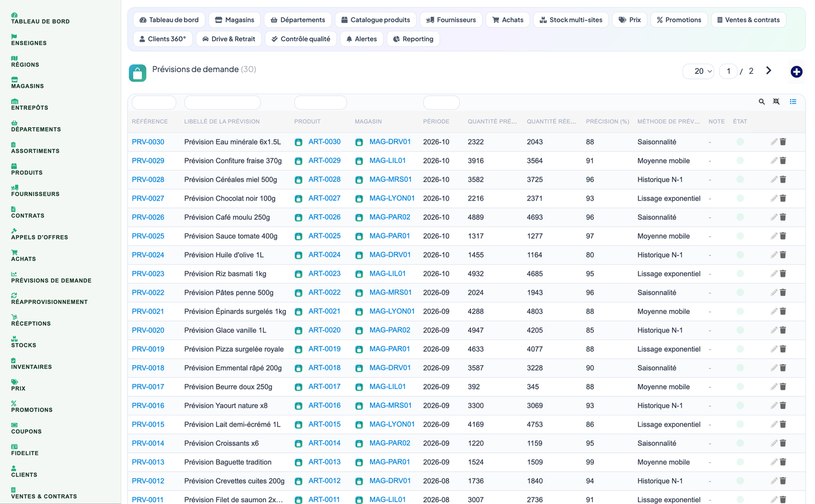
Task: Open the Catalogue produits tab
Action: (x=376, y=20)
